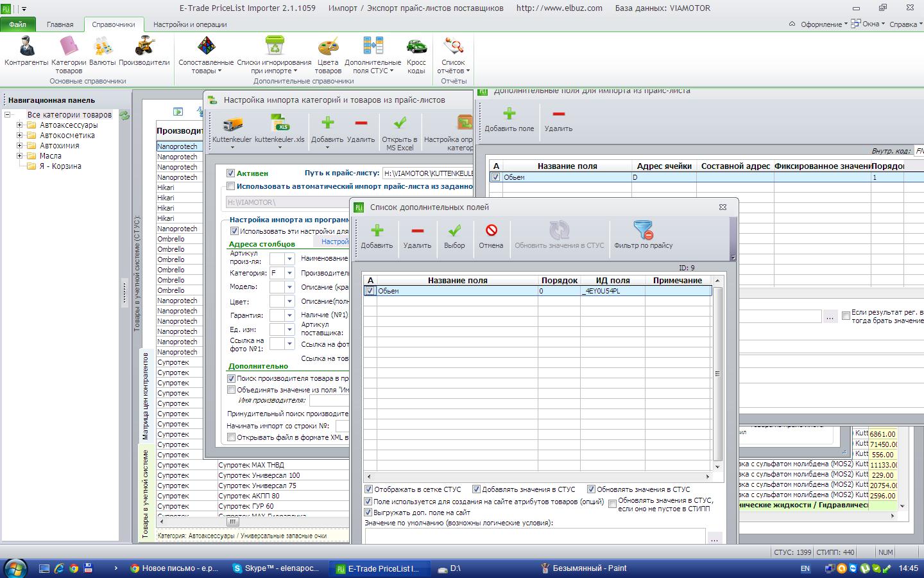The image size is (924, 578).
Task: Toggle the option-attributes on site checkbox
Action: 368,501
